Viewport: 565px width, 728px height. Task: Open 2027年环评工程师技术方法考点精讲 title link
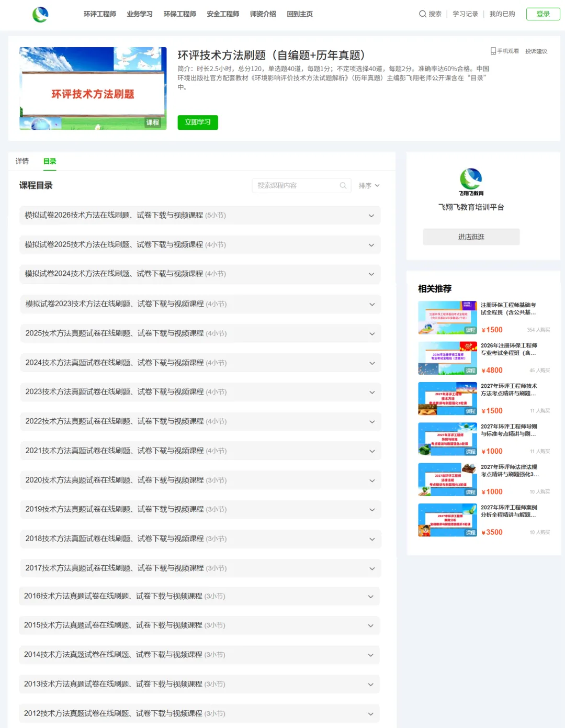tap(509, 389)
